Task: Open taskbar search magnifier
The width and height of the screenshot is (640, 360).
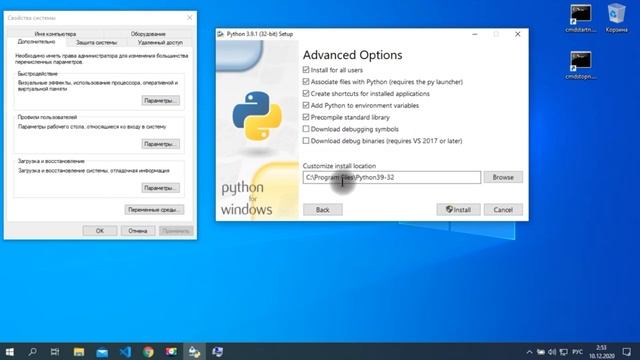Action: [32, 351]
